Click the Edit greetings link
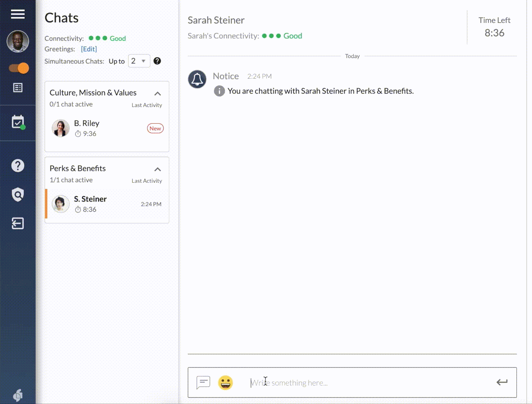This screenshot has width=532, height=404. [89, 49]
